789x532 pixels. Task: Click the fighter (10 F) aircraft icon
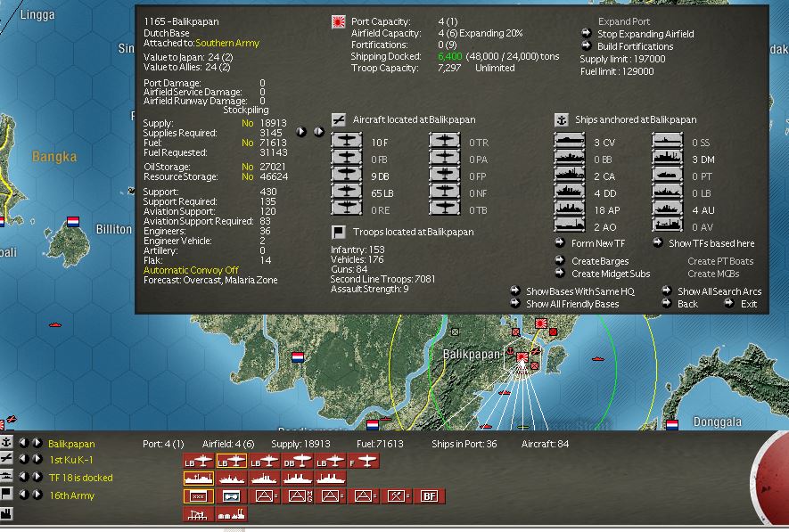pyautogui.click(x=346, y=142)
